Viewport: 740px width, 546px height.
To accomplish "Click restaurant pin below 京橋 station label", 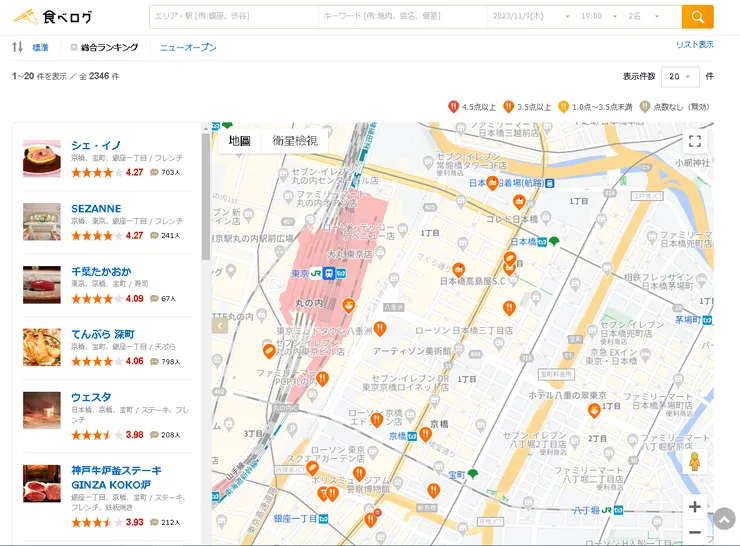I will tap(426, 434).
